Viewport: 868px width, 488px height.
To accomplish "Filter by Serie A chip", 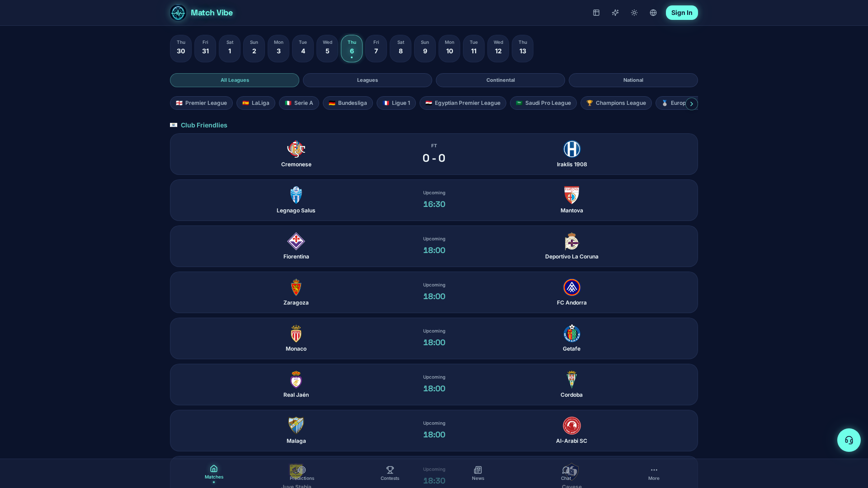I will click(x=299, y=103).
